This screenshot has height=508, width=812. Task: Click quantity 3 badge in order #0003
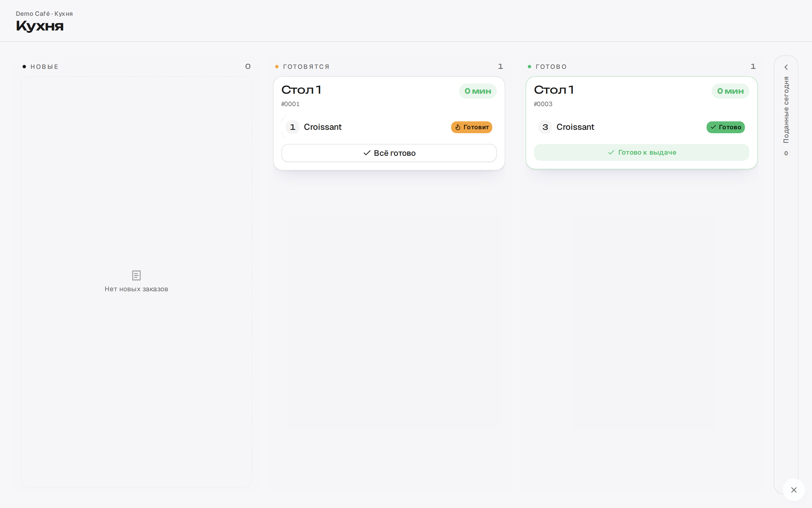point(545,127)
